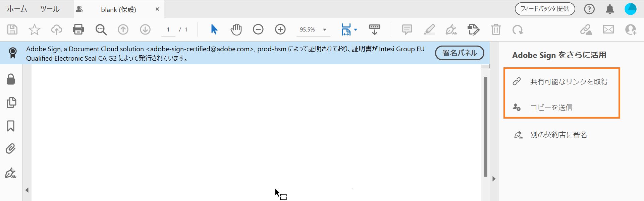Print the document with printer icon
Image resolution: width=644 pixels, height=201 pixels.
pyautogui.click(x=78, y=29)
